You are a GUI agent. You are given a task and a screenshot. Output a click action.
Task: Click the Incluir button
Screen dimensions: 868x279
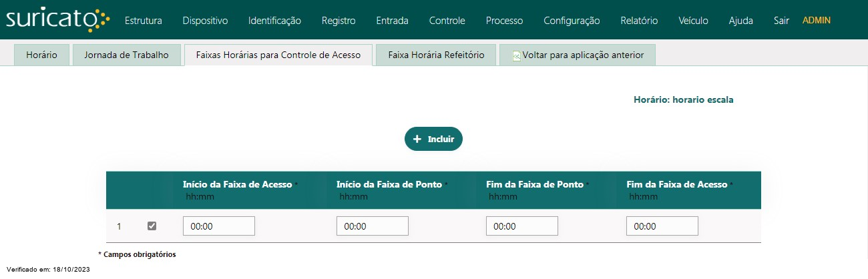pyautogui.click(x=433, y=139)
